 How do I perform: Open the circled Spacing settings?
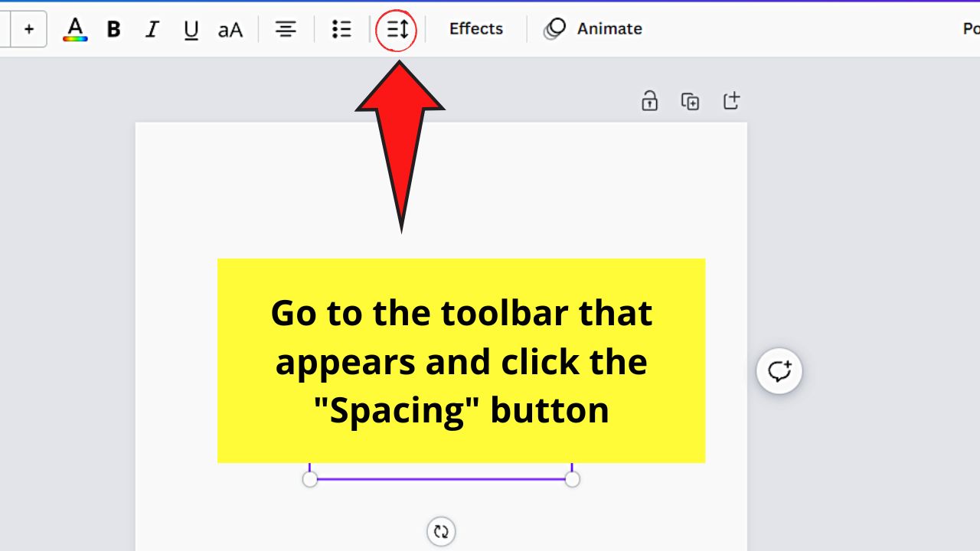click(397, 29)
